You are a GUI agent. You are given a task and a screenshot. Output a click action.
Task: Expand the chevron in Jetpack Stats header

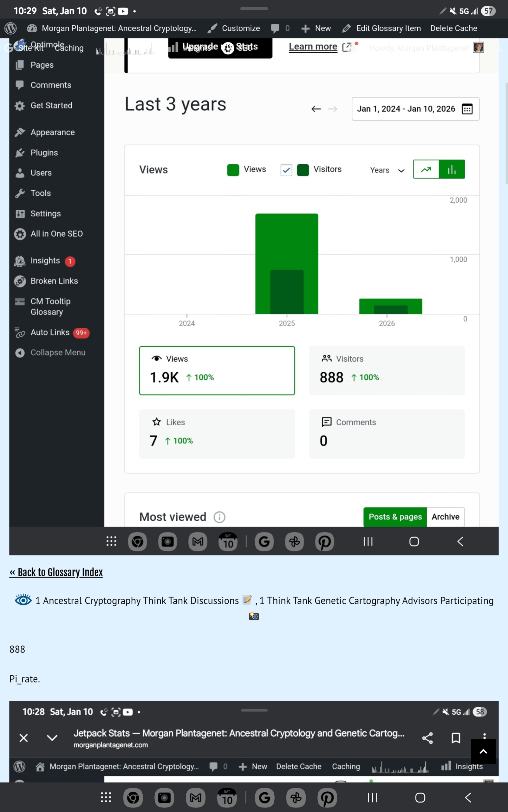click(x=52, y=738)
